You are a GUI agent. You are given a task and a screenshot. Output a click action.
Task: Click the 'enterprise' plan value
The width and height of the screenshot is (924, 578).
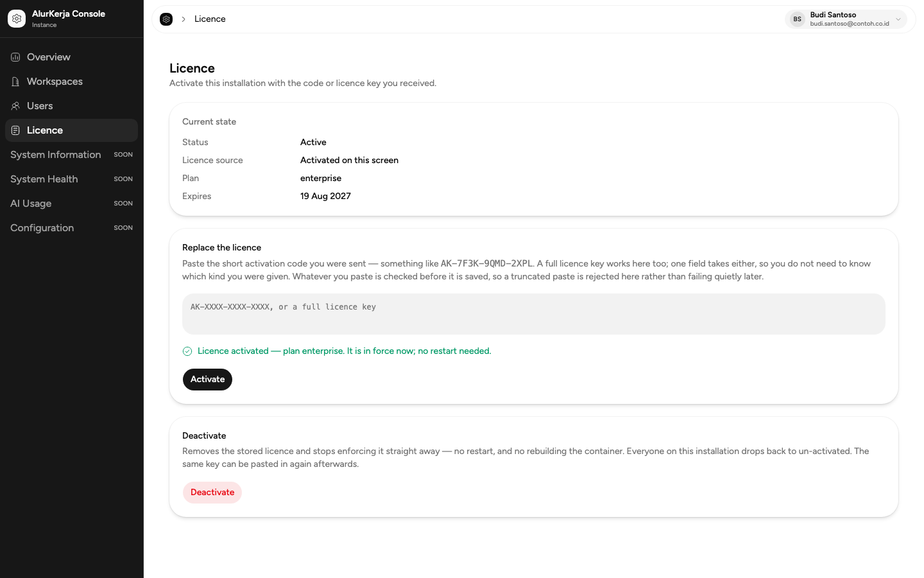[321, 179]
